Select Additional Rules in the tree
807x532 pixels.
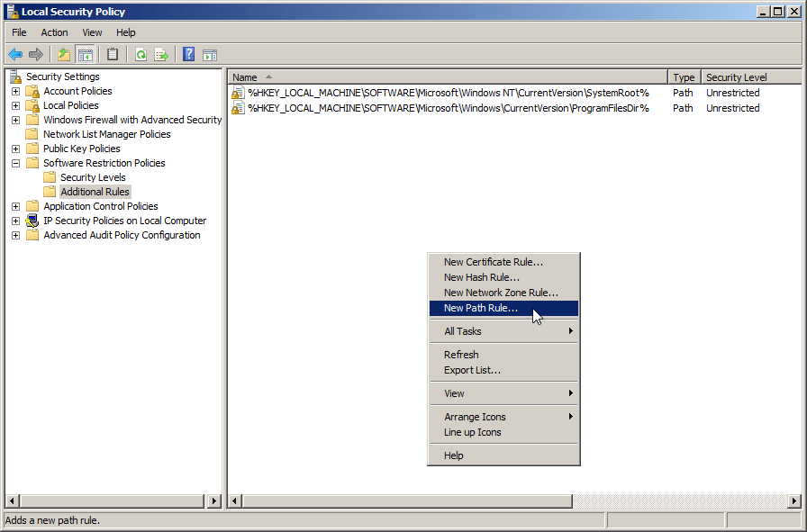coord(95,192)
